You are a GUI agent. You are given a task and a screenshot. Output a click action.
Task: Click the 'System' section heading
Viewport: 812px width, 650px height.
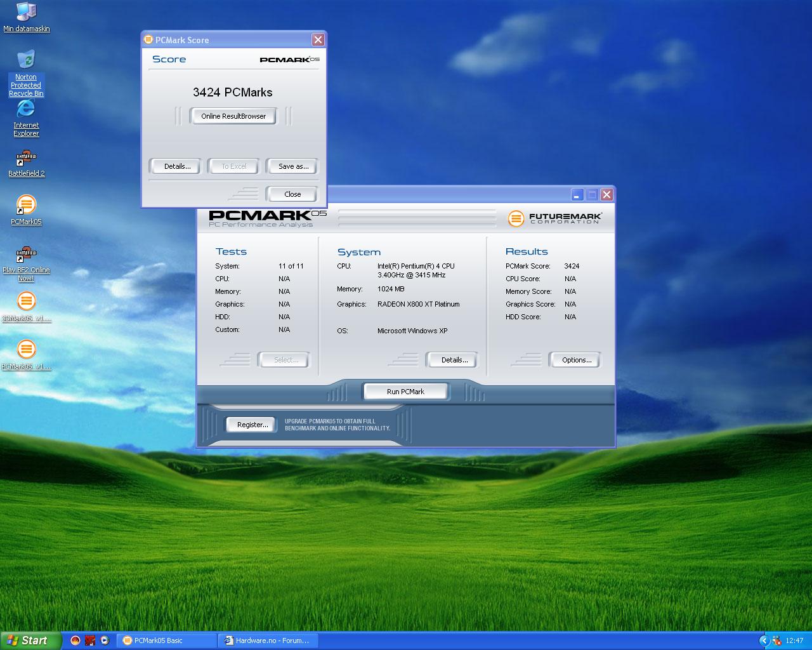pos(359,252)
